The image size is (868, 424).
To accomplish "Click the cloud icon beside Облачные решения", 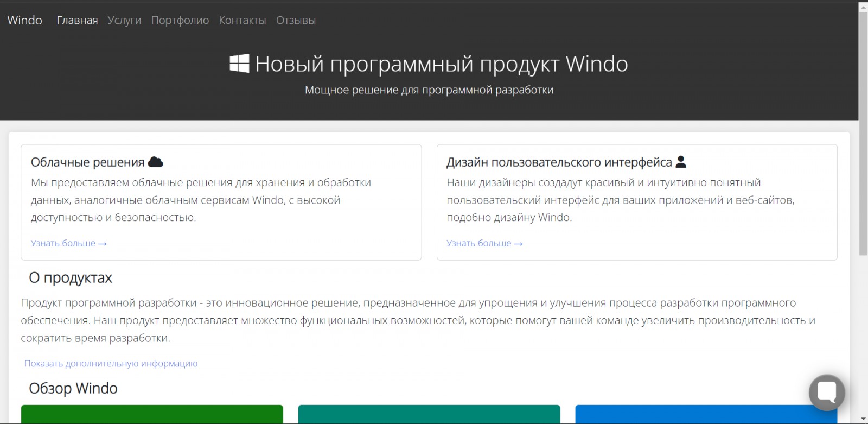I will tap(156, 162).
